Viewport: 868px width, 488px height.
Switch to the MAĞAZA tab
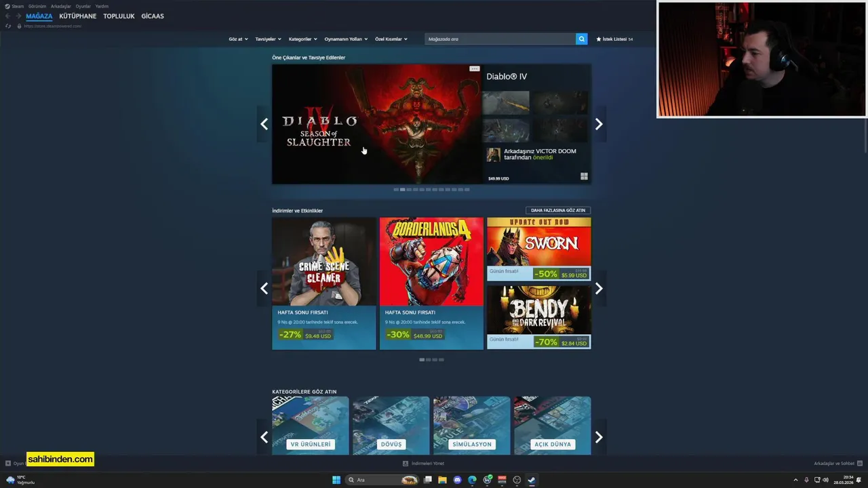point(39,16)
